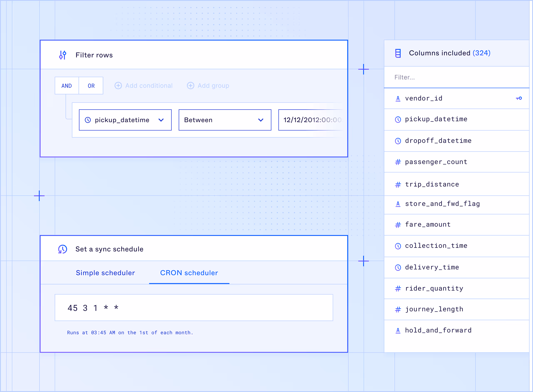Select the AND logic toggle
This screenshot has height=392, width=533.
[67, 86]
